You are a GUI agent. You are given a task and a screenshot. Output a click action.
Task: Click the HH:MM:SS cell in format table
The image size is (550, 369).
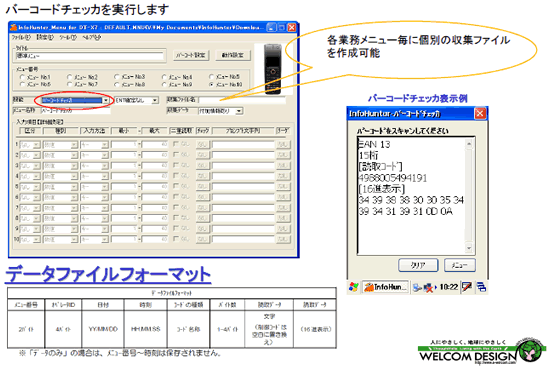[x=146, y=329]
